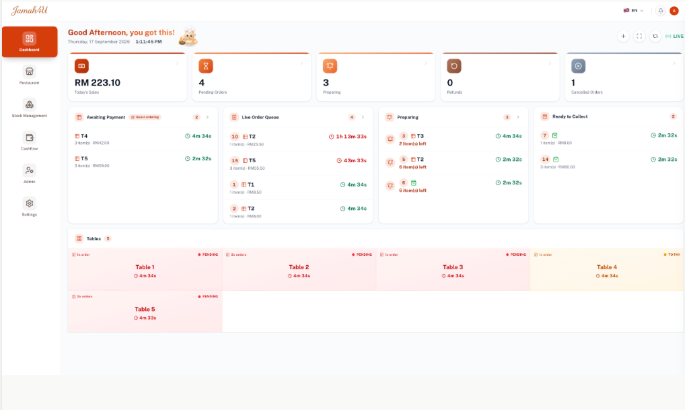
Task: Toggle the LIVE status indicator
Action: click(674, 36)
